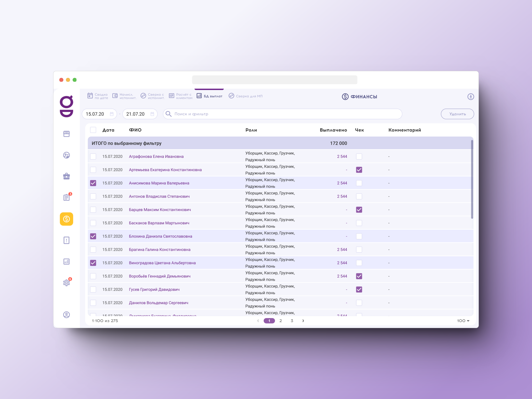Click the Финансы dollar header icon
This screenshot has height=399, width=532.
(345, 96)
